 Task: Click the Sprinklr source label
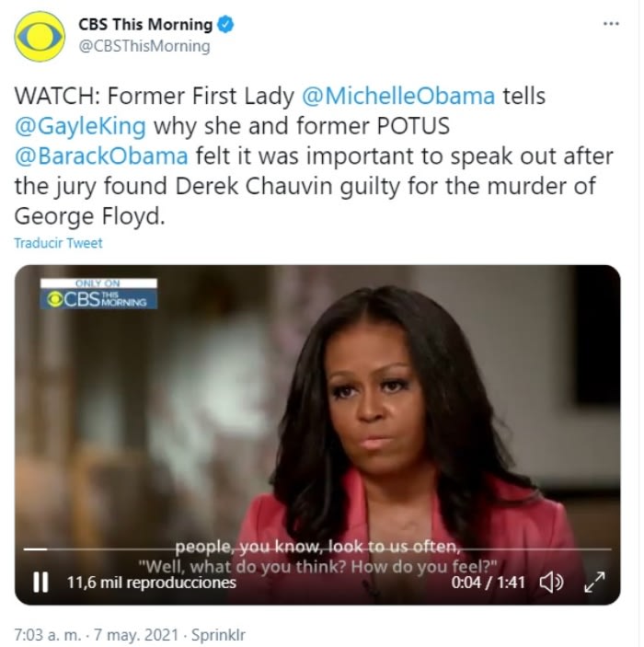[x=218, y=634]
